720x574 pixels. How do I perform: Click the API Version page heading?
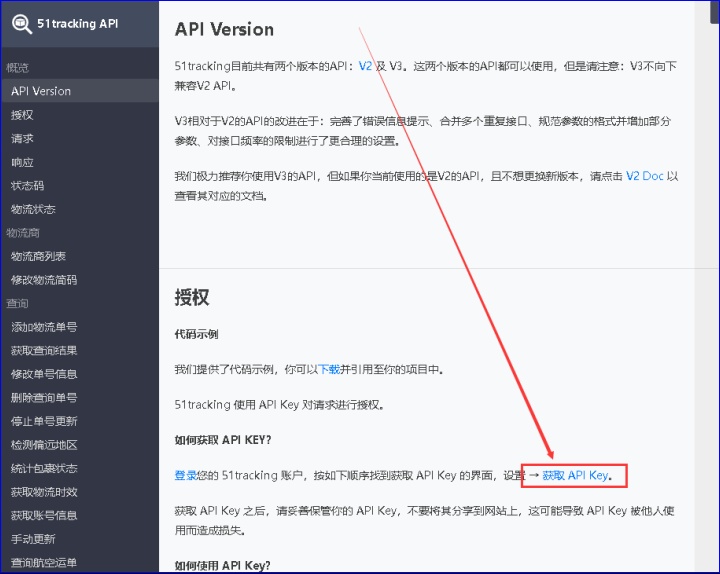224,29
